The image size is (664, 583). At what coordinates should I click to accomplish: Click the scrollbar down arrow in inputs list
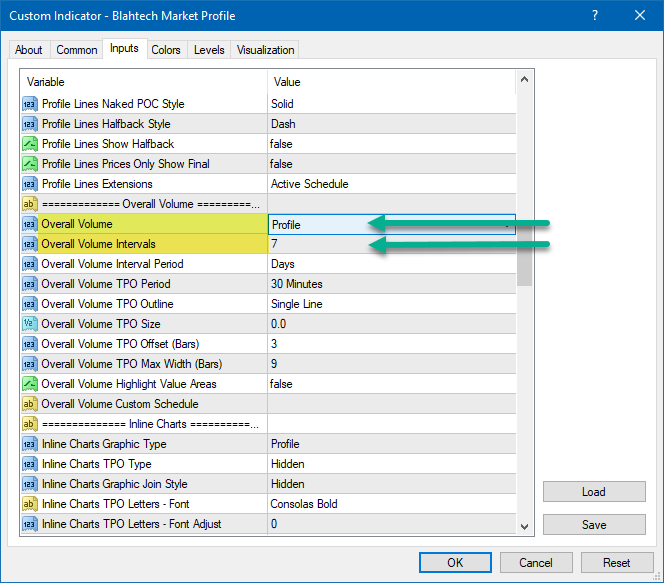coord(525,527)
